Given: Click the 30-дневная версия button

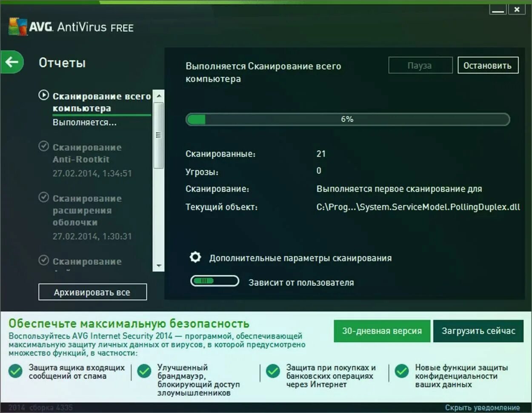Looking at the screenshot, I should 382,331.
